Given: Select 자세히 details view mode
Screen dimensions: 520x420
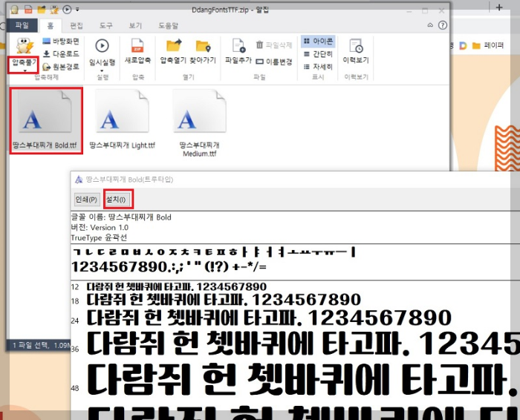Looking at the screenshot, I should point(318,67).
